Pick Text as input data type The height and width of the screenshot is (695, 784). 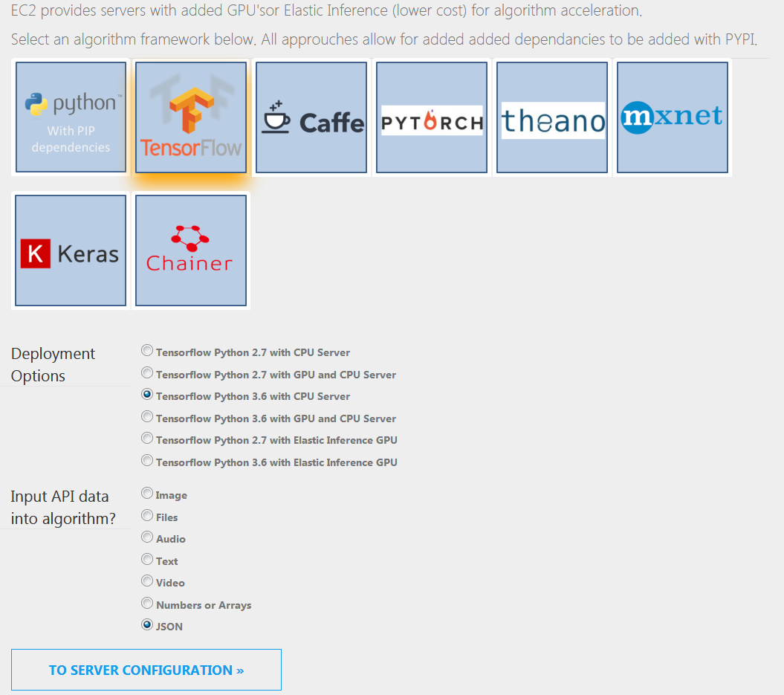click(x=146, y=559)
